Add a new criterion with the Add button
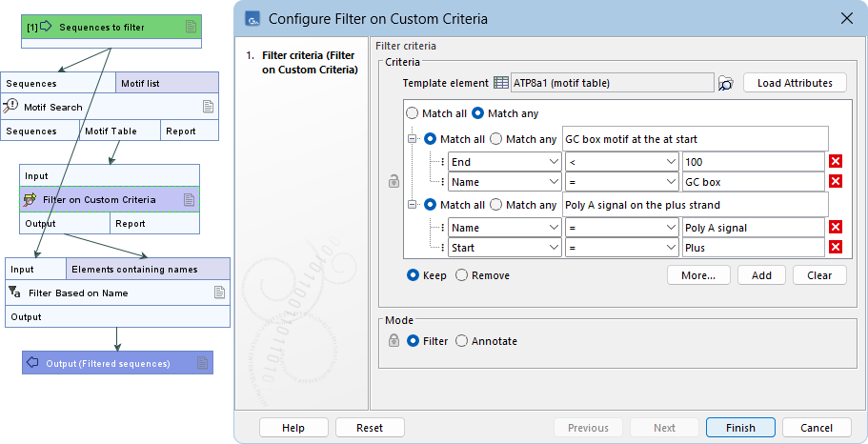 (x=761, y=275)
